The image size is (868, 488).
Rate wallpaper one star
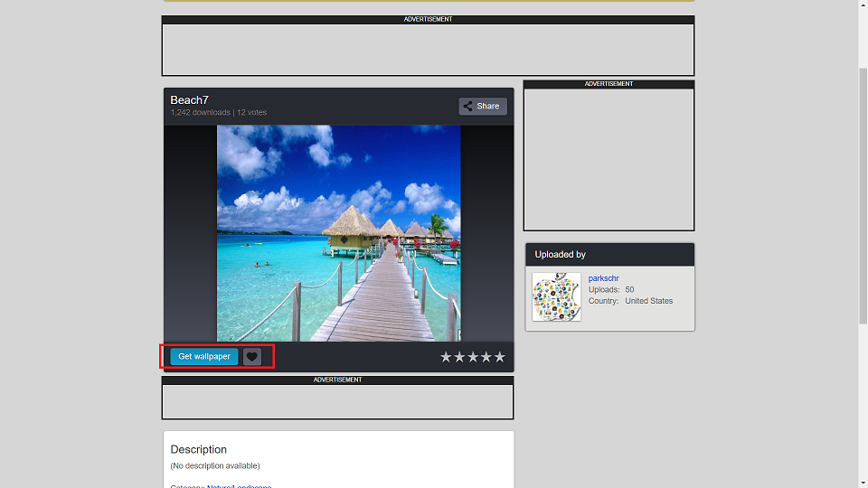(x=446, y=357)
